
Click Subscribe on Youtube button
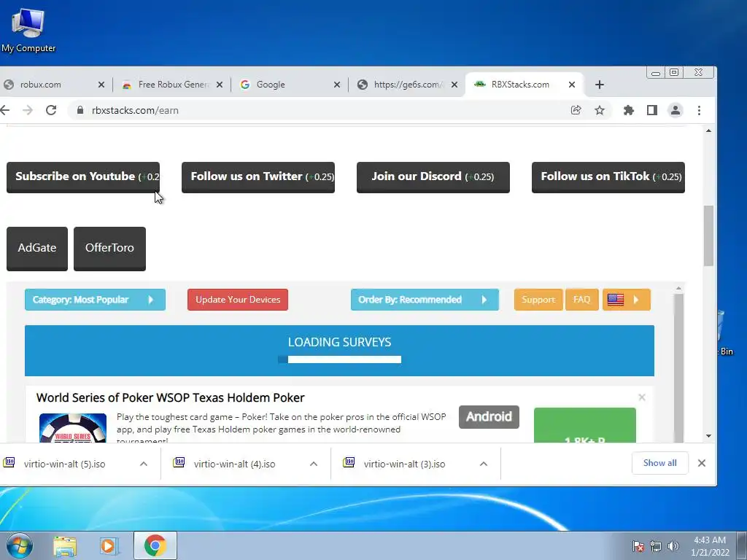[x=83, y=177]
